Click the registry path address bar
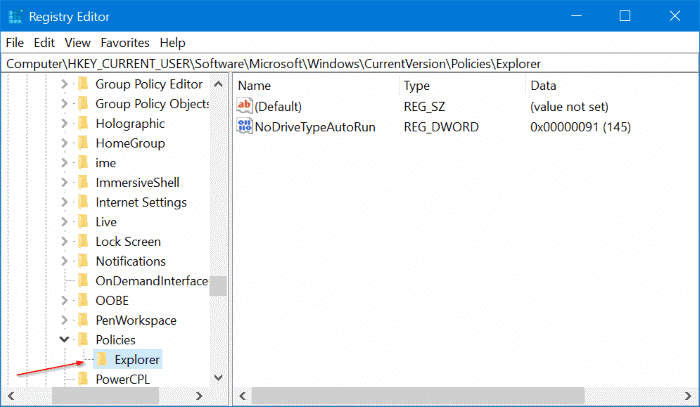700x407 pixels. (x=350, y=63)
